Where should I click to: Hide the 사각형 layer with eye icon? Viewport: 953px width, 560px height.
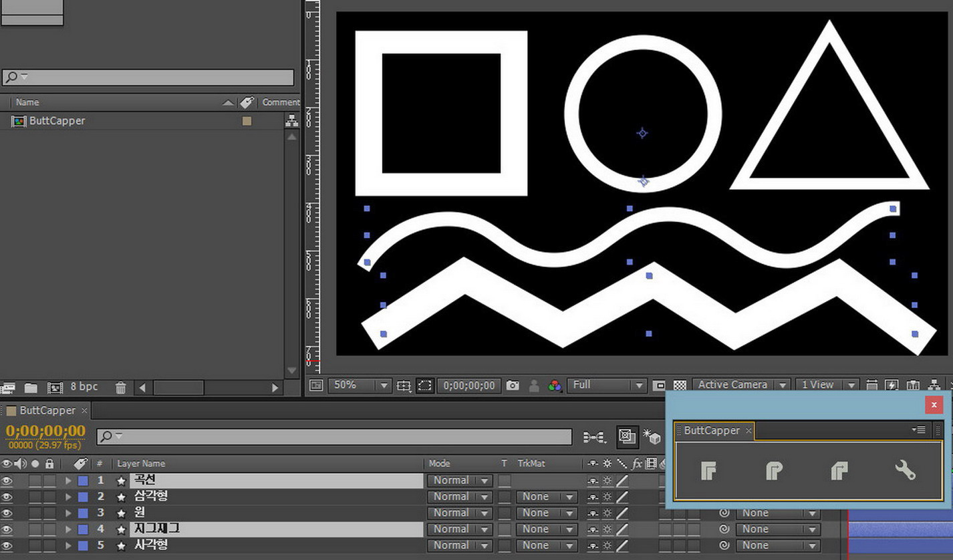pos(7,545)
